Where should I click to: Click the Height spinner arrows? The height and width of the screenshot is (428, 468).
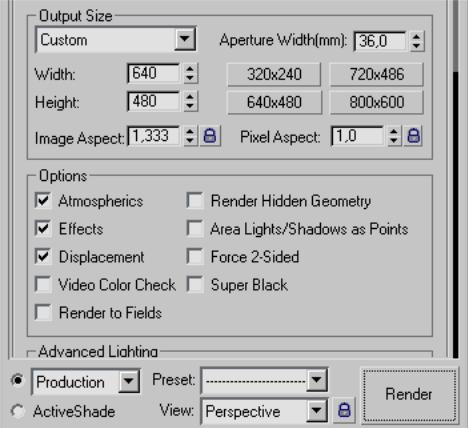pos(190,101)
